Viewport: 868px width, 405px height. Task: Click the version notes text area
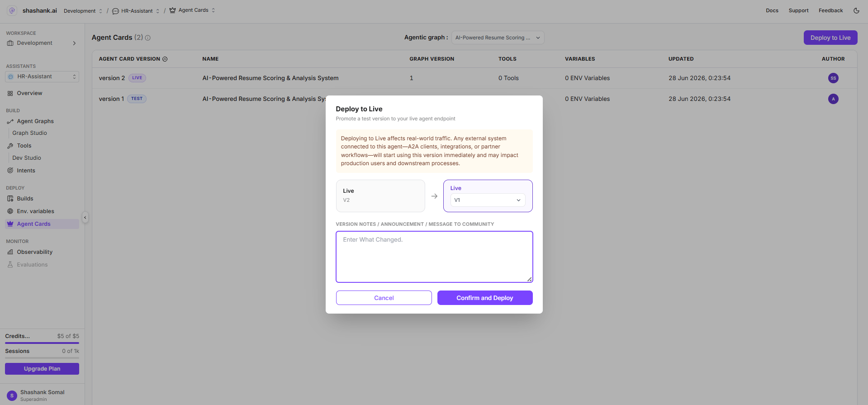tap(434, 257)
